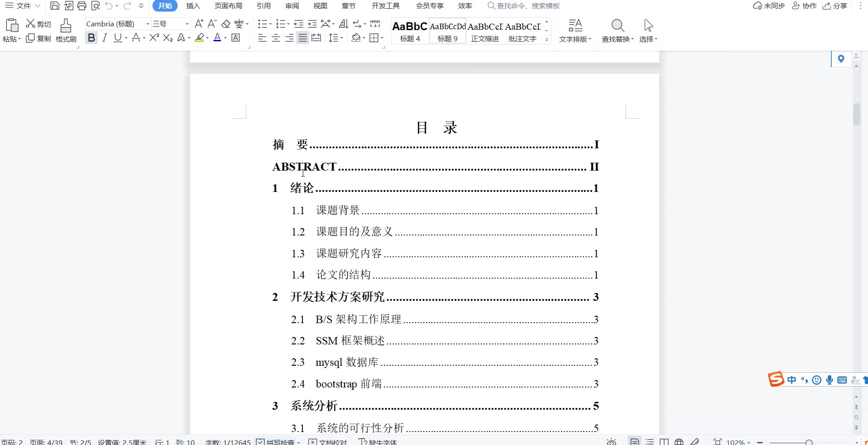This screenshot has width=868, height=445.
Task: Toggle Bold formatting
Action: 91,38
